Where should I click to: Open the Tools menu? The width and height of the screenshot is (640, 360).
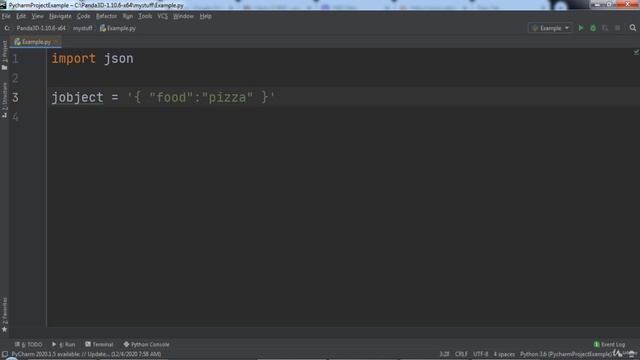point(145,16)
